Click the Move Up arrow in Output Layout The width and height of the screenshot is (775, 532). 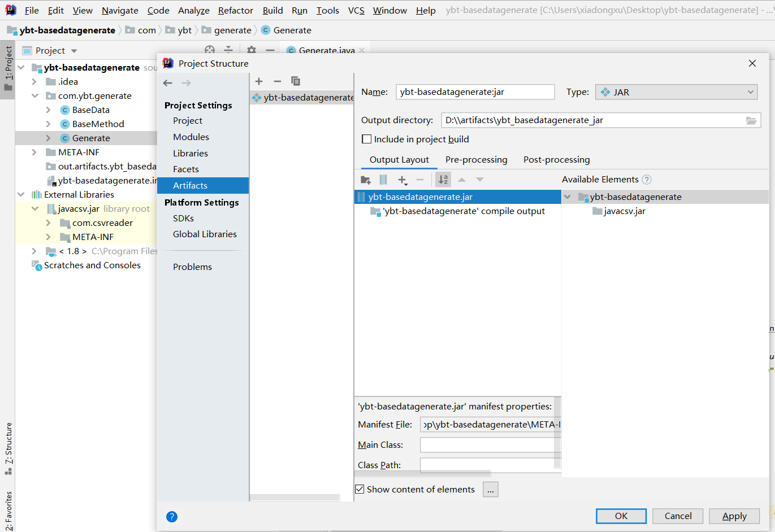462,180
